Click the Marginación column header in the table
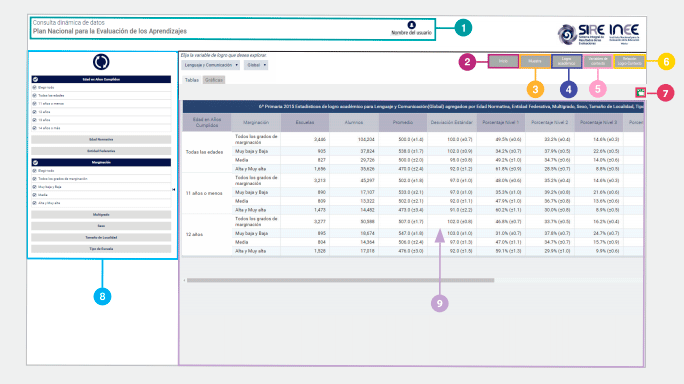 tap(256, 122)
